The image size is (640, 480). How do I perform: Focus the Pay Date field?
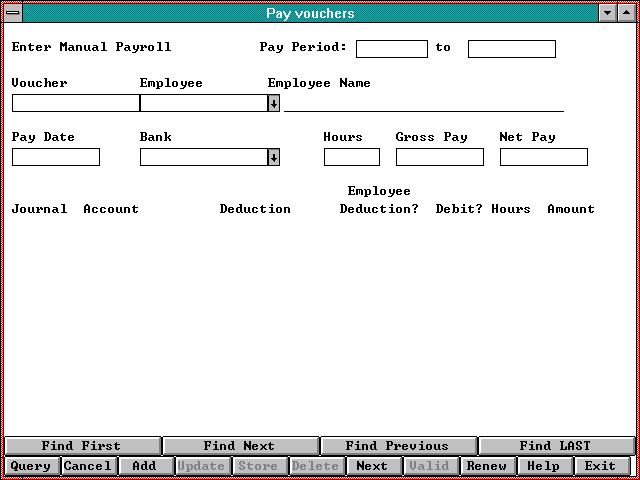[x=56, y=157]
